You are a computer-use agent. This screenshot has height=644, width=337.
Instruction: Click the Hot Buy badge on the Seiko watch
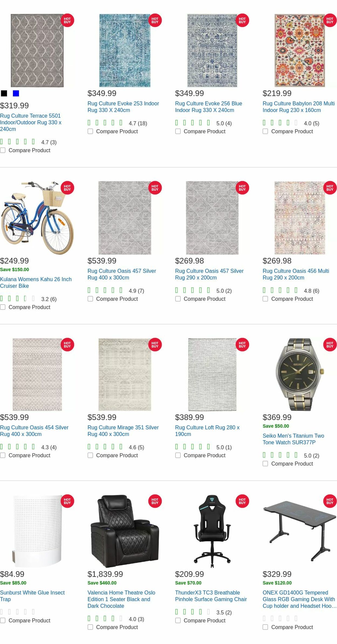click(x=329, y=345)
